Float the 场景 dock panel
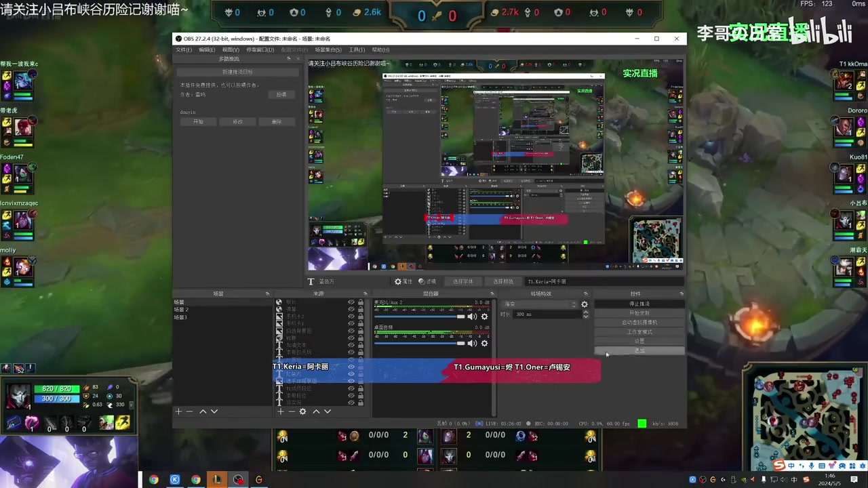Viewport: 868px width, 488px height. tap(267, 293)
